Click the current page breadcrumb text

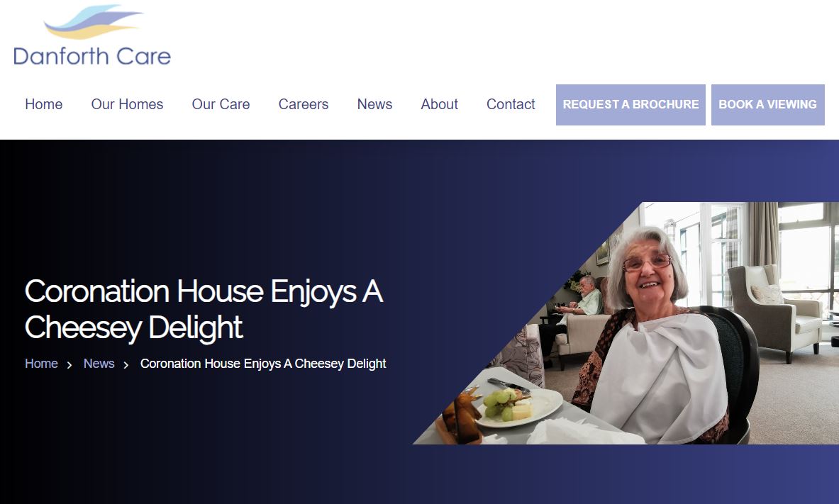point(263,364)
